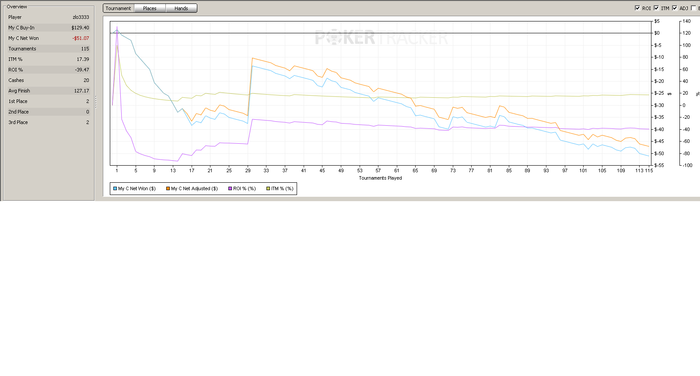Click the -39.47 ROI value
The height and width of the screenshot is (376, 700).
click(x=82, y=70)
